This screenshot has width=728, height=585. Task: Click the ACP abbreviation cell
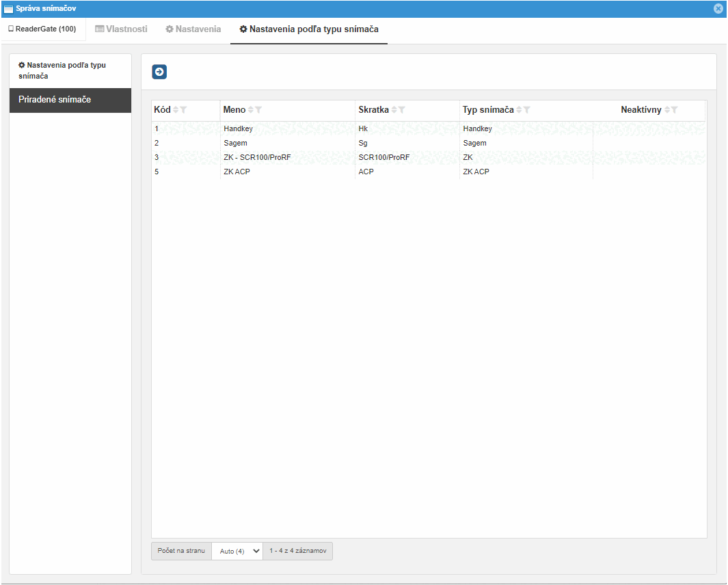click(366, 172)
